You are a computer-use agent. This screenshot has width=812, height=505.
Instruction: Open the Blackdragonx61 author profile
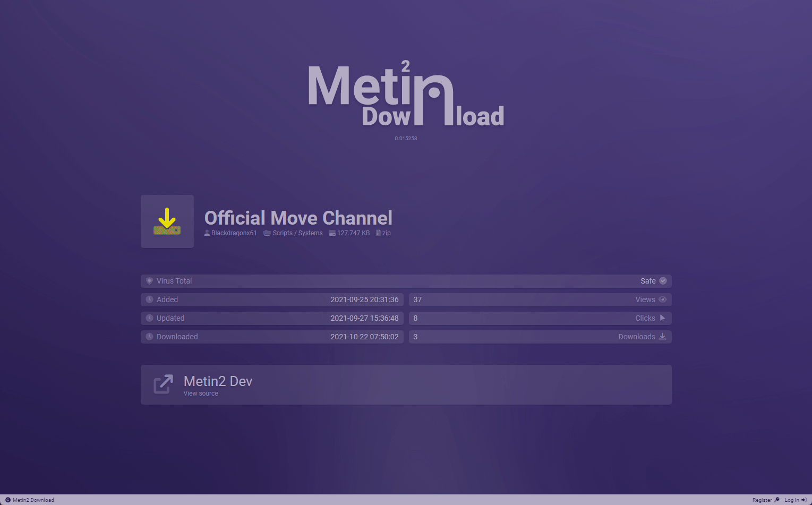[x=234, y=233]
